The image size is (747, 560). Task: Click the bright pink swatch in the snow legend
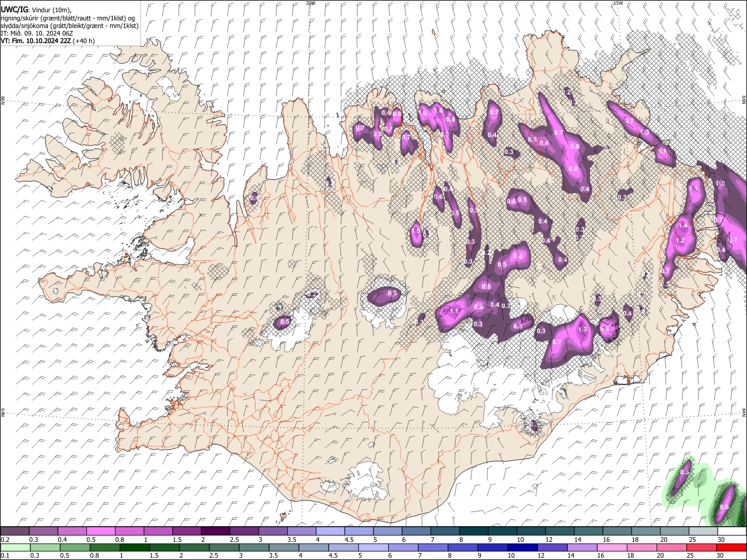coord(100,531)
